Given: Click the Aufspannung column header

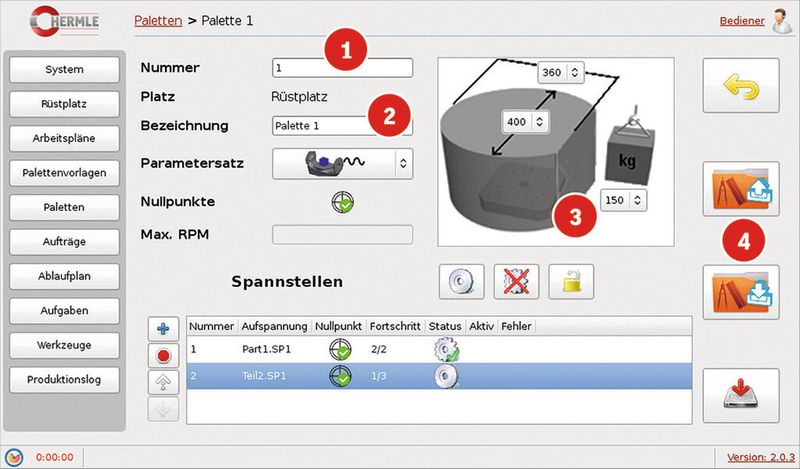Looking at the screenshot, I should [274, 326].
